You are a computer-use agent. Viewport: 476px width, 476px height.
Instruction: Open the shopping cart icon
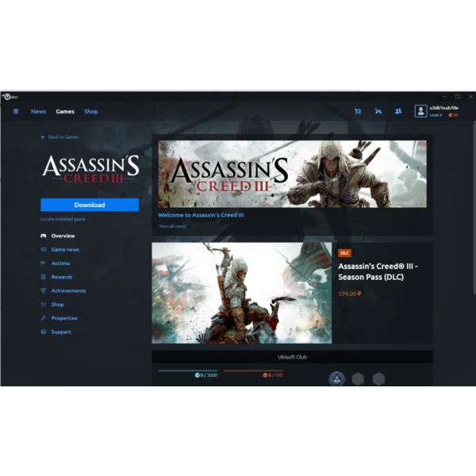point(358,111)
